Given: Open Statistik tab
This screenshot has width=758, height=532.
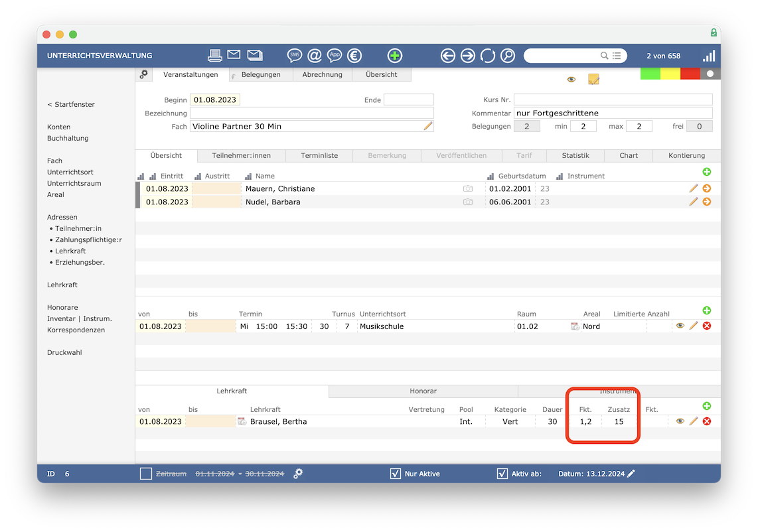Looking at the screenshot, I should 575,156.
